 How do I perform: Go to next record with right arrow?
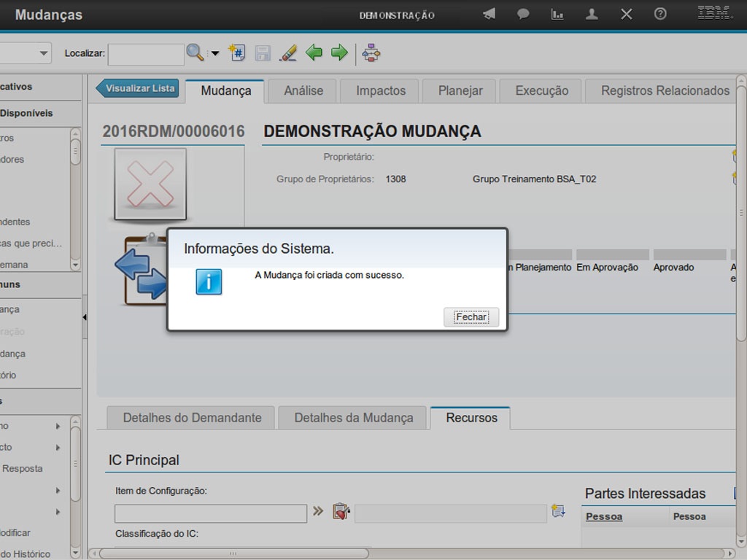pos(339,52)
